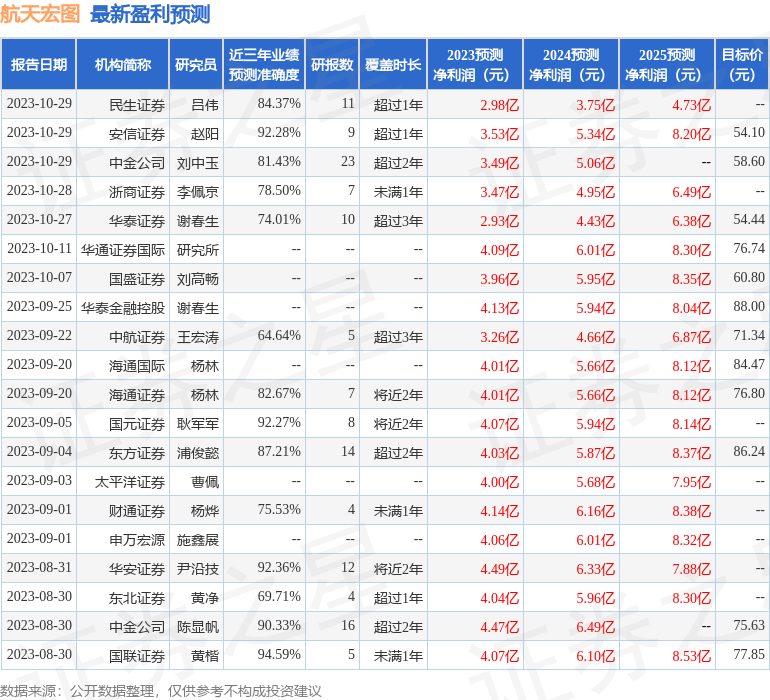This screenshot has height=700, width=770.
Task: Click target price 88.00
Action: click(x=749, y=307)
